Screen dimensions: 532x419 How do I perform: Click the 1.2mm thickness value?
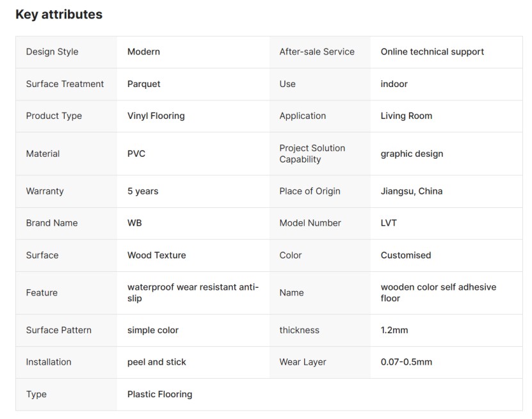pyautogui.click(x=394, y=330)
